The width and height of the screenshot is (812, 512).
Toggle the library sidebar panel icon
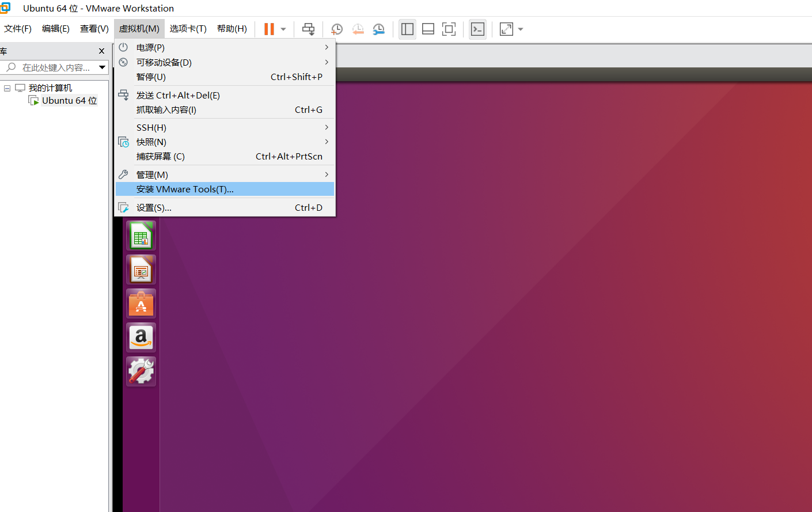tap(407, 29)
